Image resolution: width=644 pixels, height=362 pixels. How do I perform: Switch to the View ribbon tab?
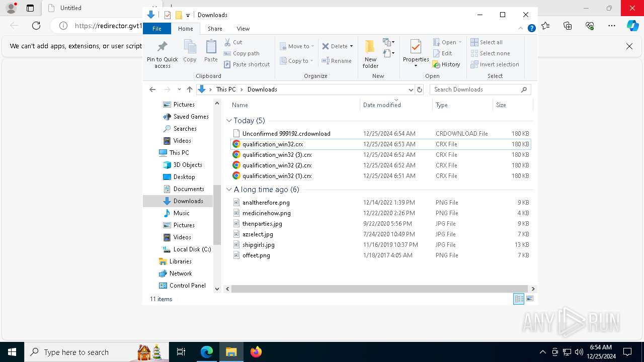click(x=243, y=29)
